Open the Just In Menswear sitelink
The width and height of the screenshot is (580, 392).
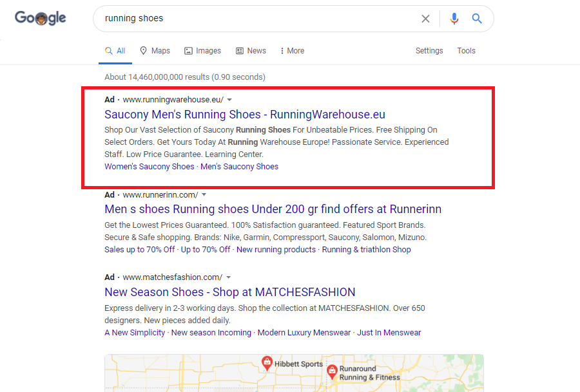pos(389,333)
